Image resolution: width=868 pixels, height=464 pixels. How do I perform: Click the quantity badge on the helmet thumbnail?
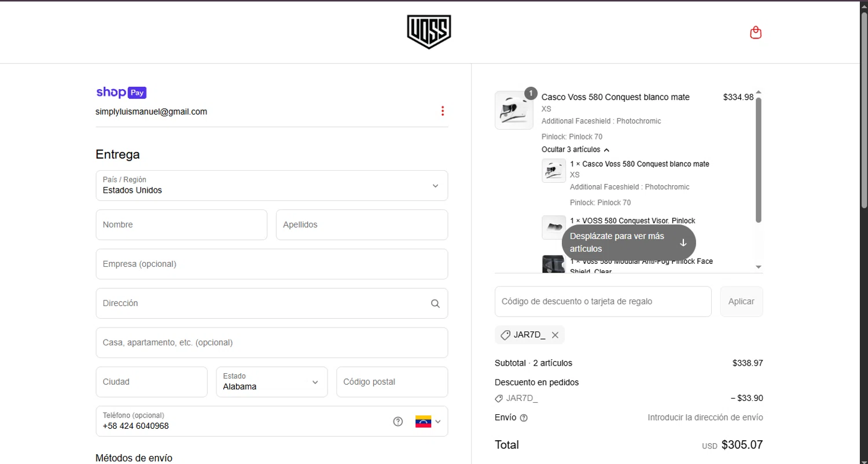(x=531, y=93)
